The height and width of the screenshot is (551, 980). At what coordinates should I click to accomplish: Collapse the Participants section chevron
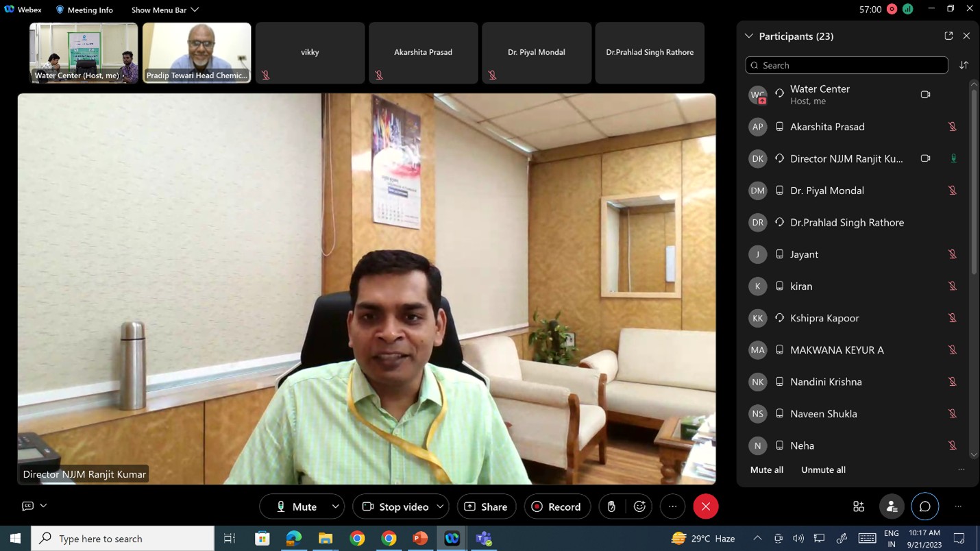(x=748, y=36)
